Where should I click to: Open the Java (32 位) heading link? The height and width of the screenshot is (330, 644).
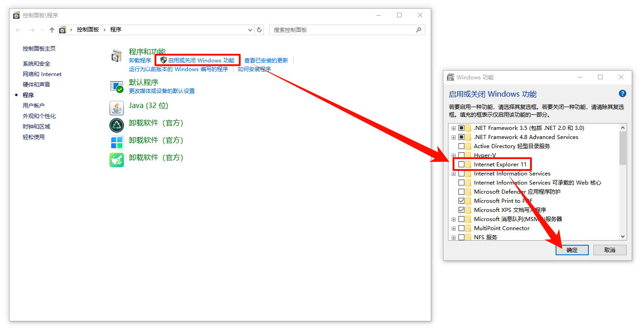pyautogui.click(x=149, y=106)
